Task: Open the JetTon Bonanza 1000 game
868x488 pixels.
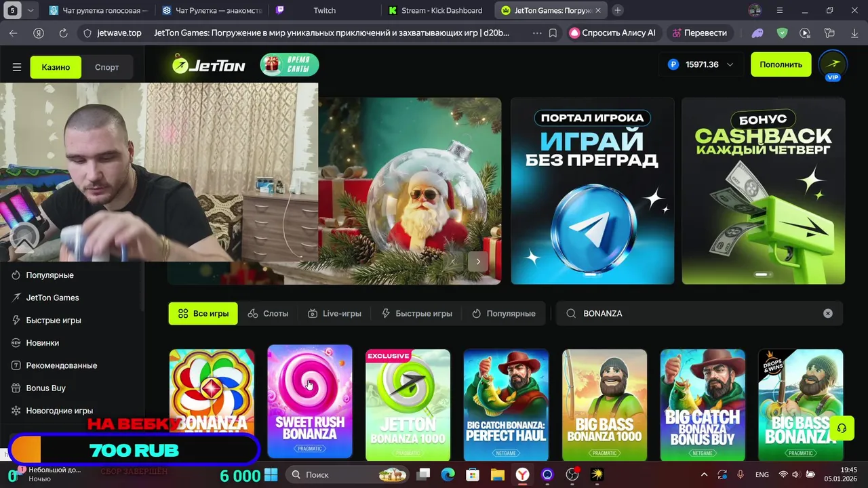Action: [408, 405]
